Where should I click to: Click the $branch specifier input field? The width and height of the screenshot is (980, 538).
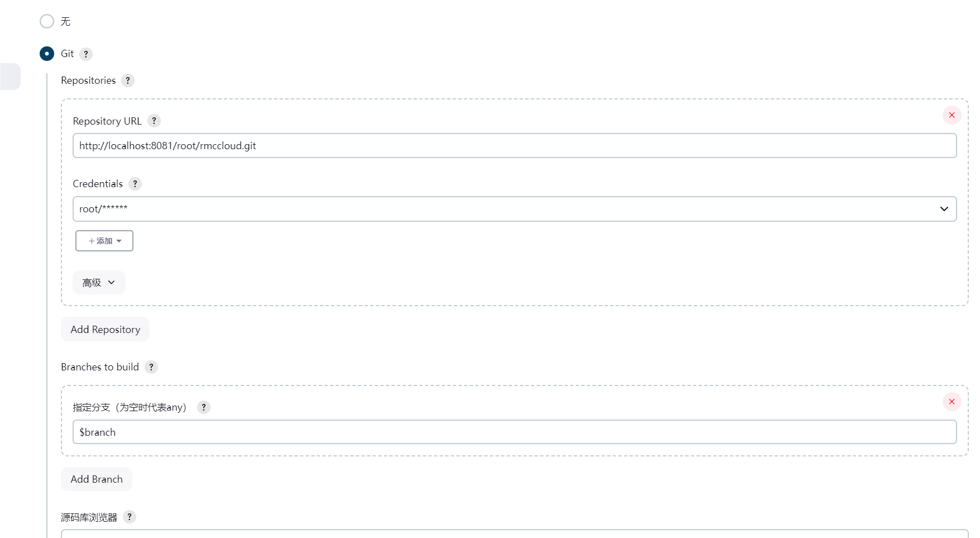(514, 432)
